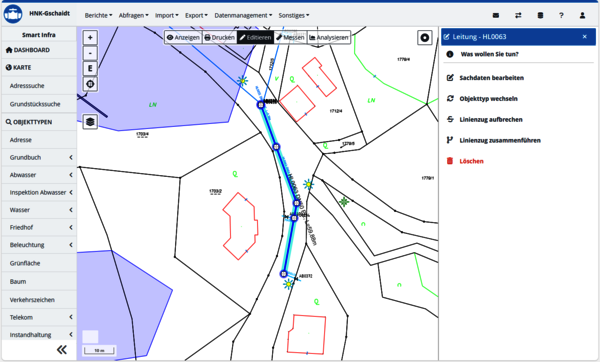The image size is (600, 362).
Task: Open the database icon in header
Action: [540, 15]
